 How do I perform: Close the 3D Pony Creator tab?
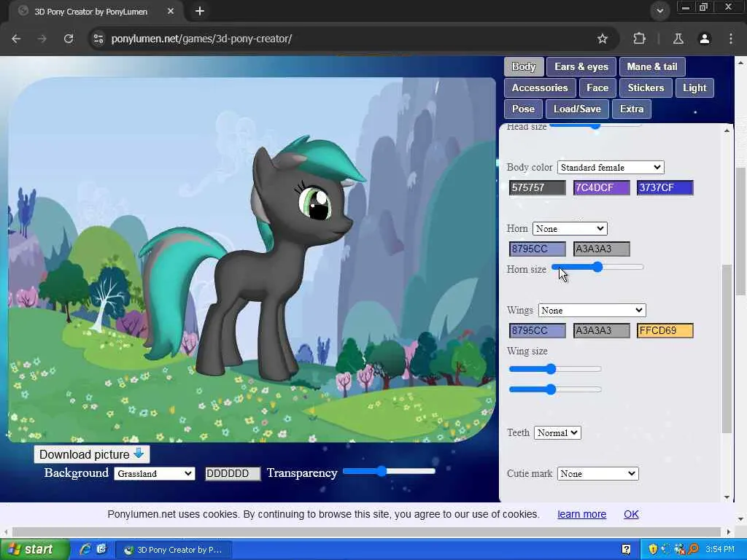point(171,11)
